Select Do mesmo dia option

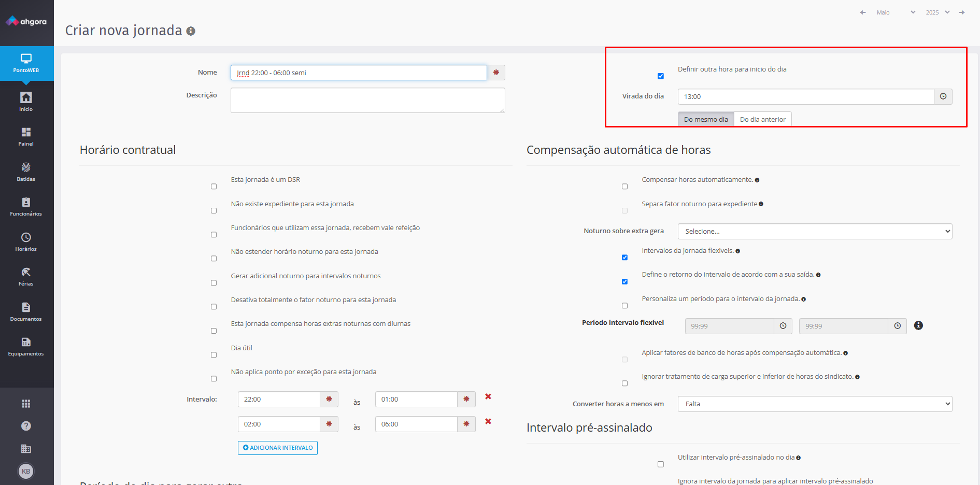point(706,119)
